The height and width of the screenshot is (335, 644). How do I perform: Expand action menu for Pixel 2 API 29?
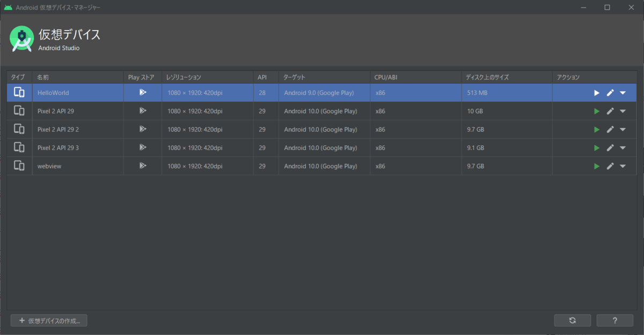pyautogui.click(x=623, y=111)
